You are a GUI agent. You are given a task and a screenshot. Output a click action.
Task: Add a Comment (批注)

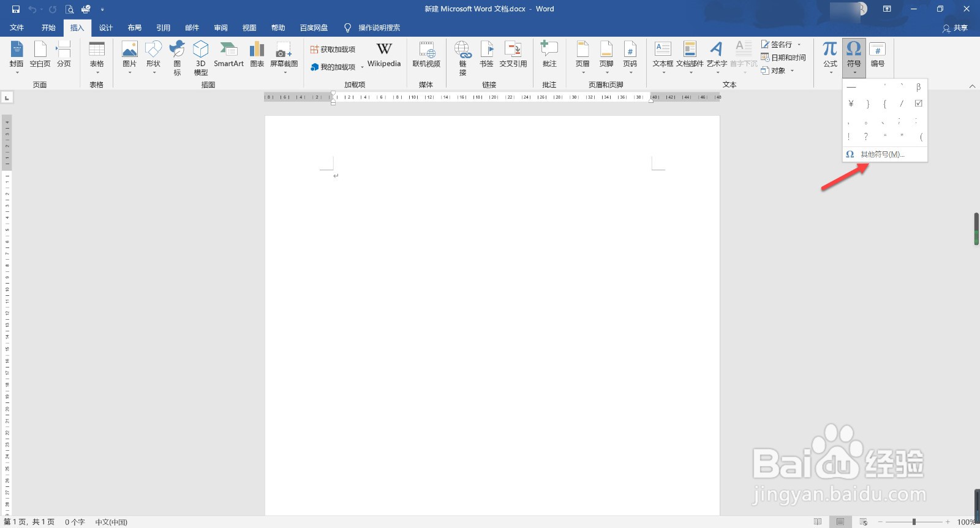click(549, 54)
